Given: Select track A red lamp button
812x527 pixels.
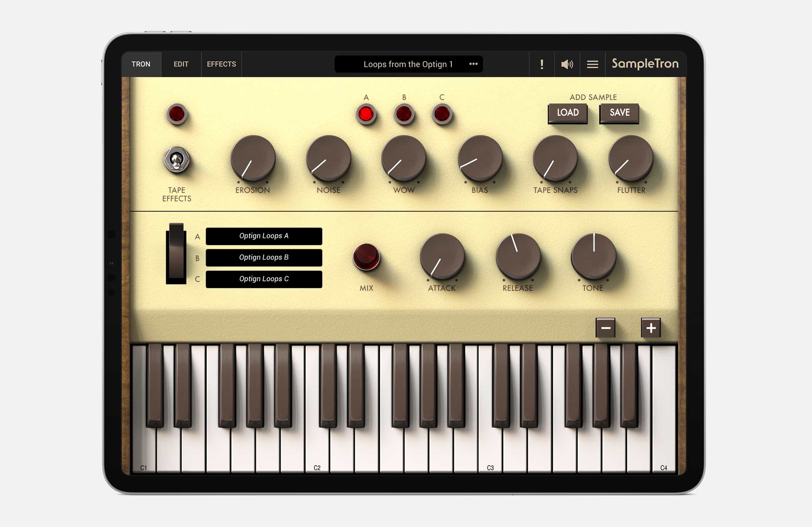Looking at the screenshot, I should 366,114.
